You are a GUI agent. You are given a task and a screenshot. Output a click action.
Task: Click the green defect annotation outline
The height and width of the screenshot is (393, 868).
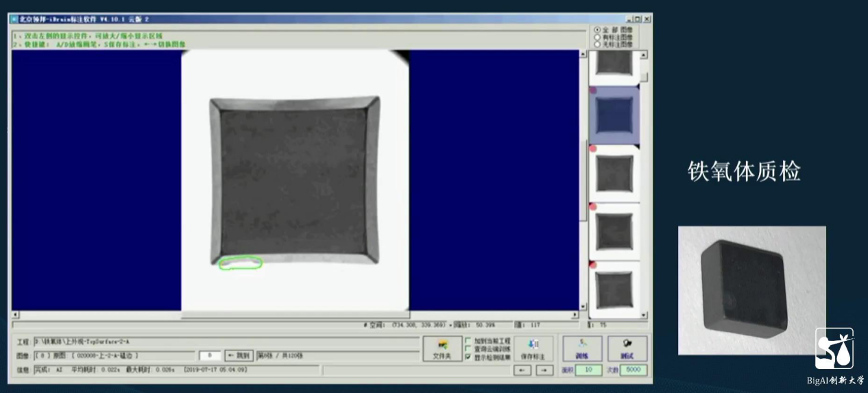(240, 263)
